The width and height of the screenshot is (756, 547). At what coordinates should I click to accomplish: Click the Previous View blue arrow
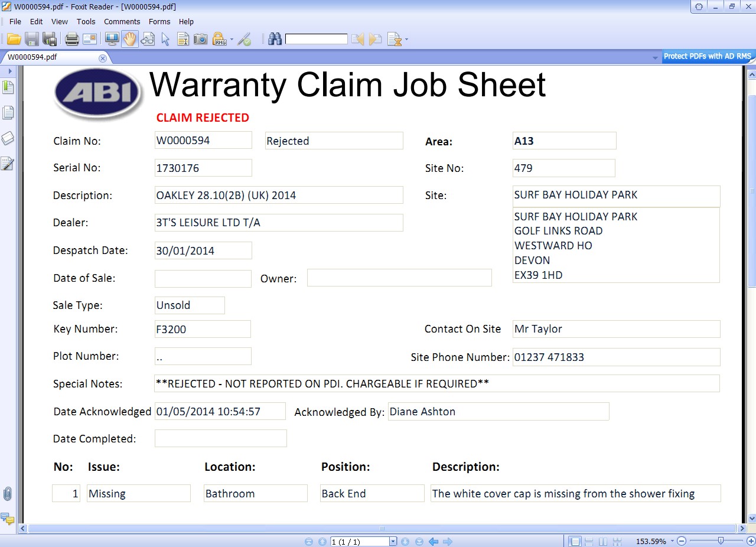click(x=434, y=542)
